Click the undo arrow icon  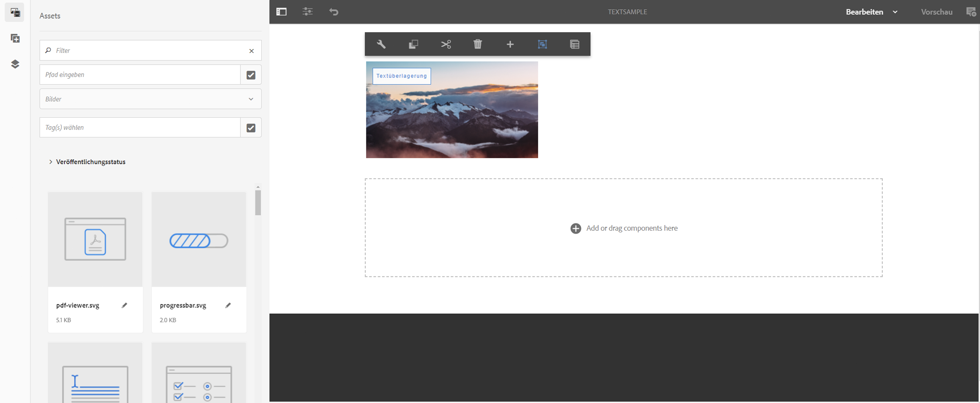tap(334, 12)
